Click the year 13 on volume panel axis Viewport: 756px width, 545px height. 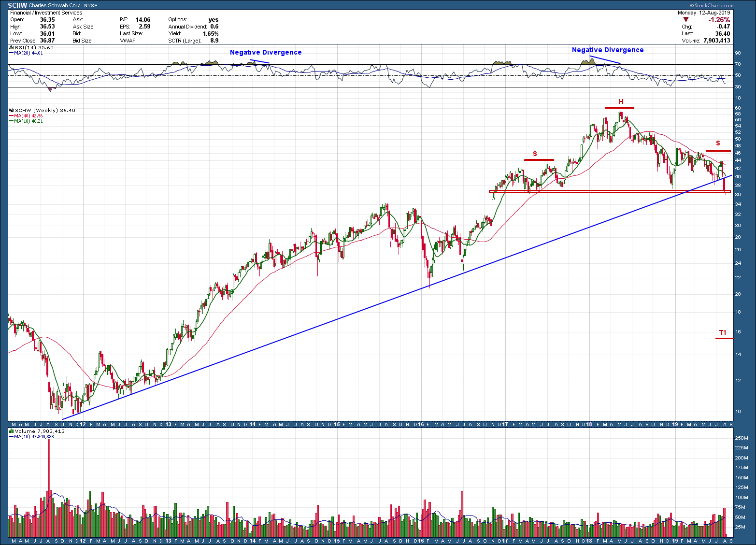point(168,541)
